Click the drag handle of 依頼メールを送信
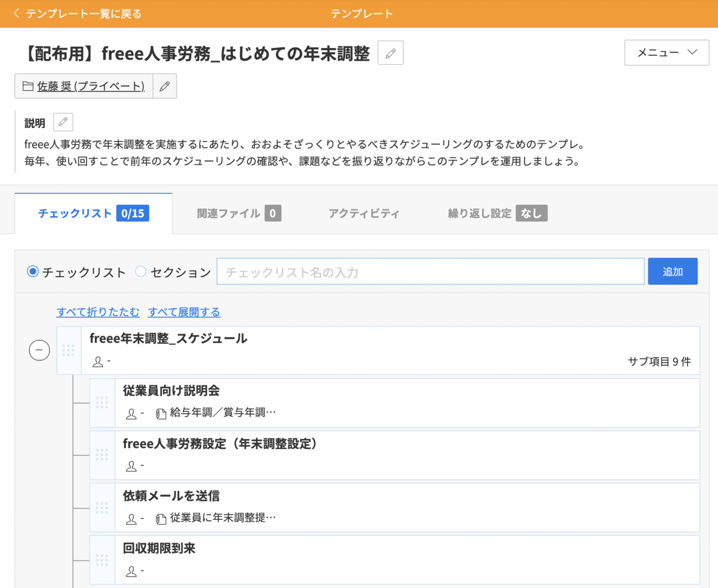The width and height of the screenshot is (718, 588). pyautogui.click(x=102, y=508)
